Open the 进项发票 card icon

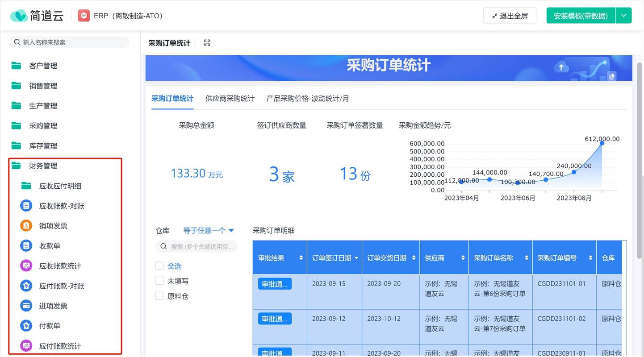(x=26, y=306)
